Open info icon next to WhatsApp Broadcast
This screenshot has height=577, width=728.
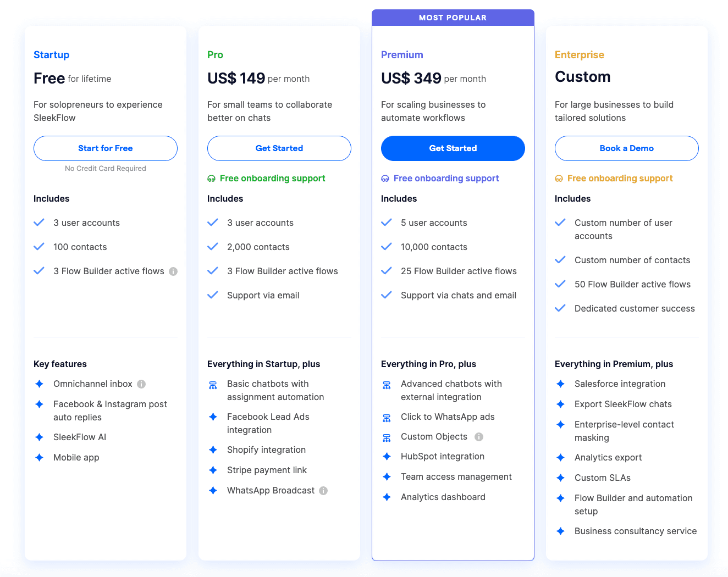[323, 491]
